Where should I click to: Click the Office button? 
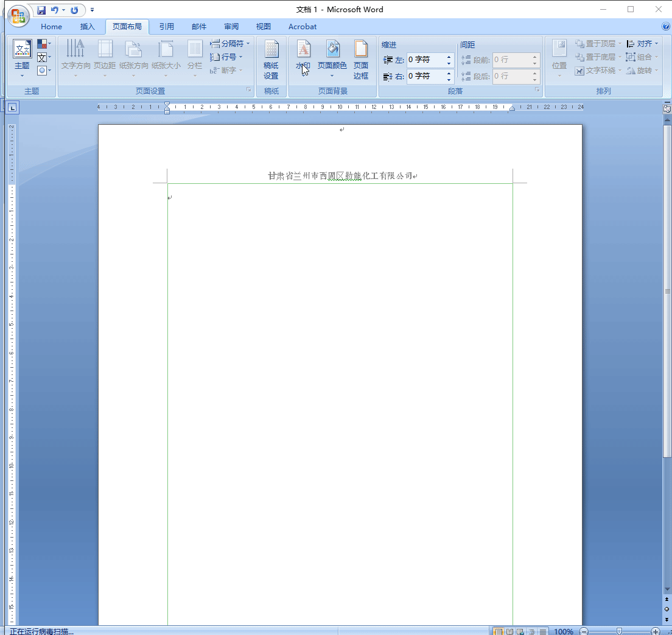(x=18, y=16)
